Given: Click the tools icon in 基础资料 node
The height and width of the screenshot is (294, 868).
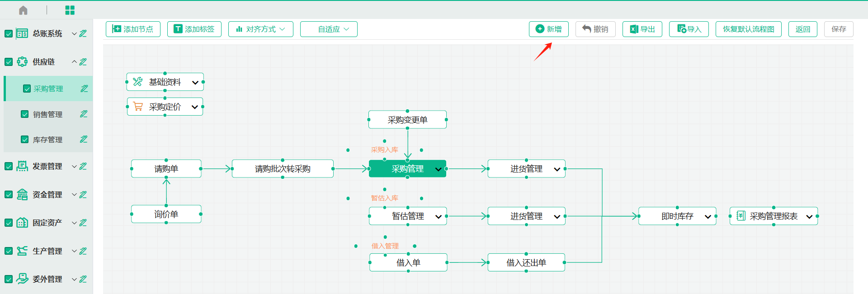Looking at the screenshot, I should tap(138, 82).
